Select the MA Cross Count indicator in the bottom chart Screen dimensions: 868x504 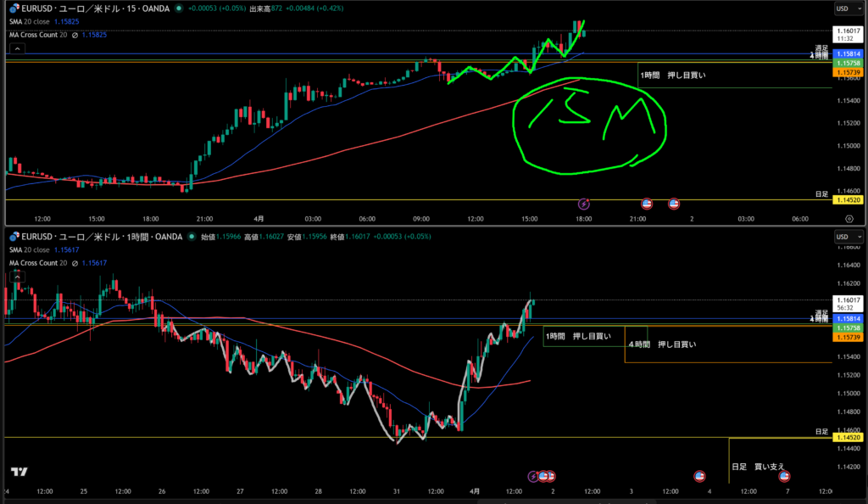[x=39, y=263]
